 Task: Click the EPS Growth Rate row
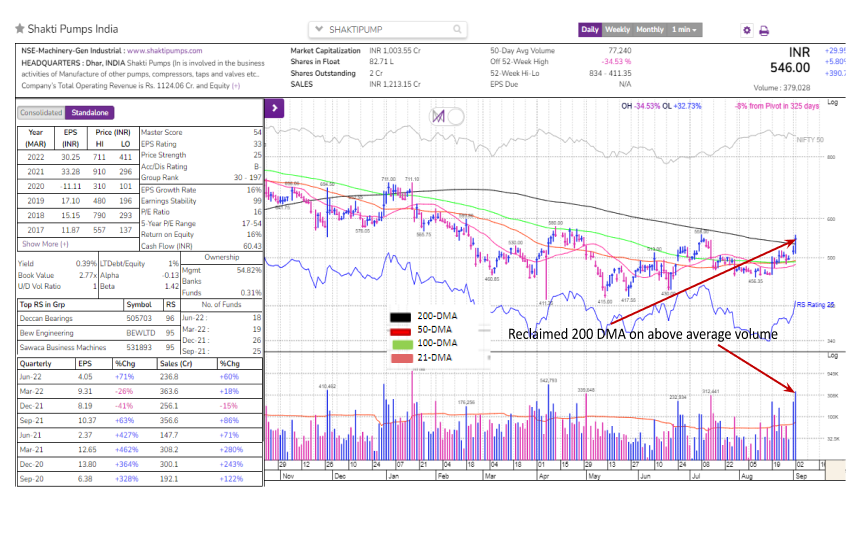201,190
